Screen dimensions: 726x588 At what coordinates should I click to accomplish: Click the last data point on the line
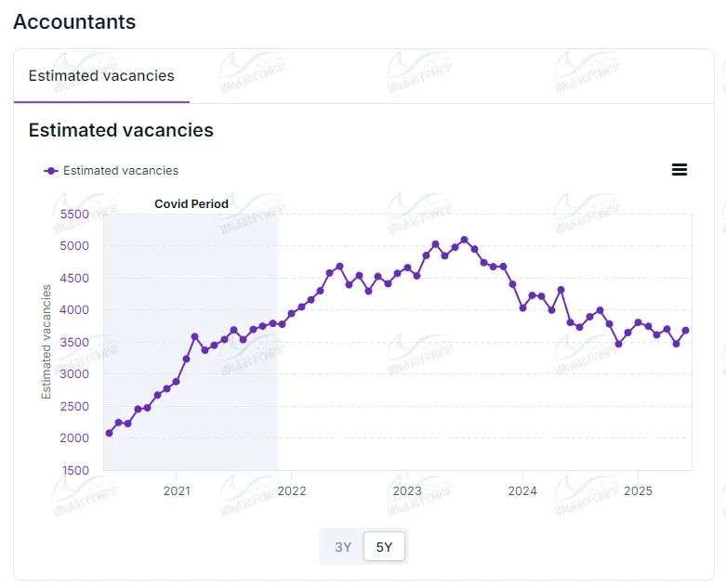pyautogui.click(x=686, y=330)
